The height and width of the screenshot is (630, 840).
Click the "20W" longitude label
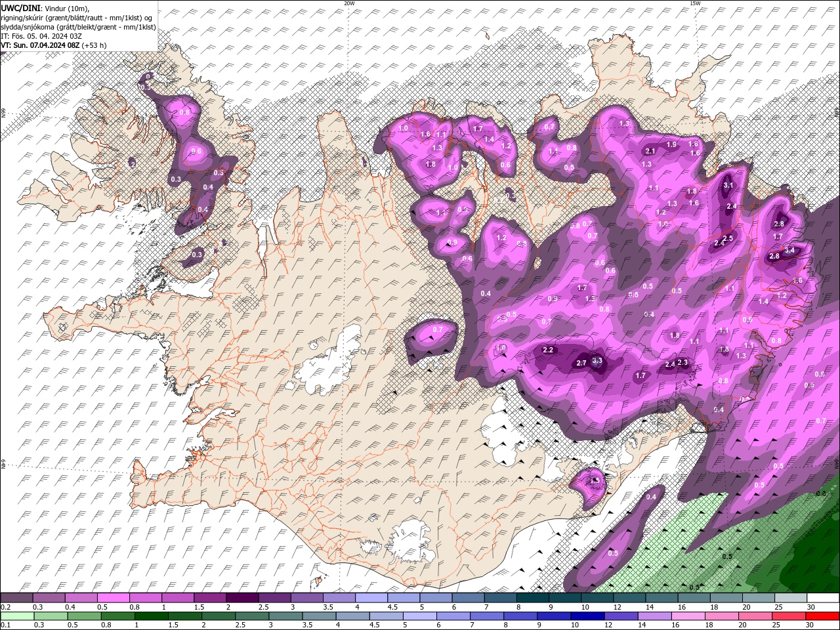pos(349,3)
